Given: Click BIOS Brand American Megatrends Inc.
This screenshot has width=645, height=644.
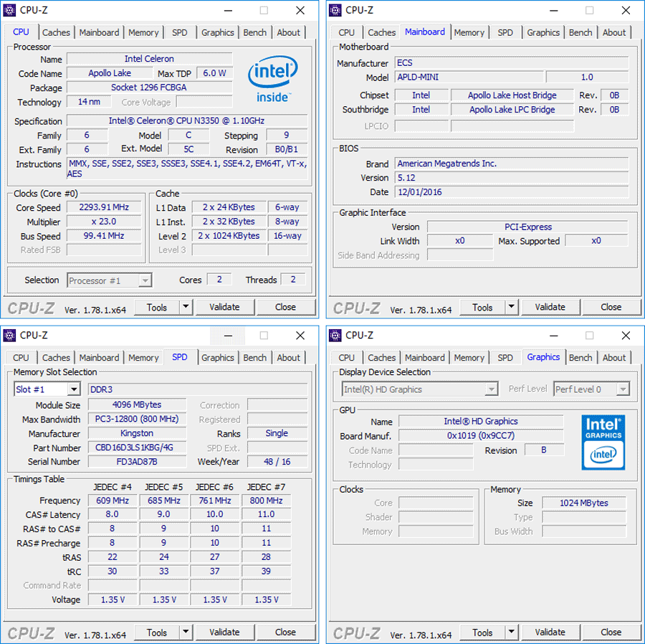Looking at the screenshot, I should [511, 164].
